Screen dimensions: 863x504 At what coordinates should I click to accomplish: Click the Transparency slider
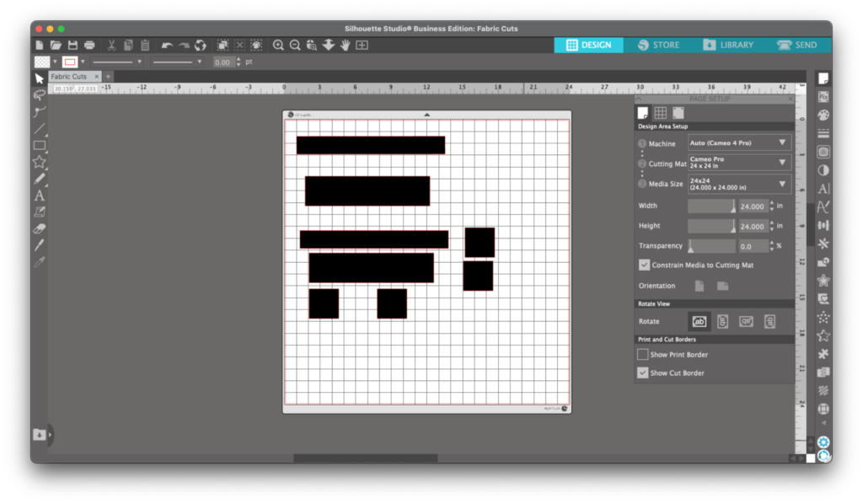click(711, 246)
